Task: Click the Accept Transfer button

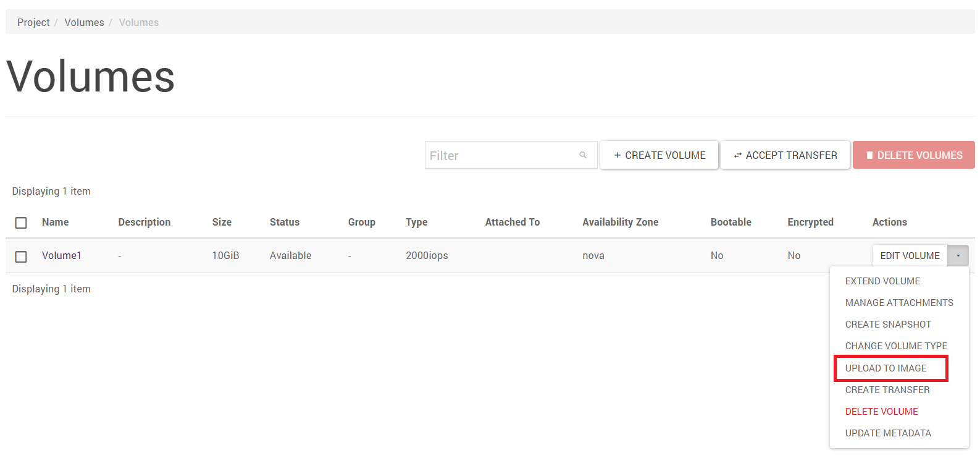Action: tap(785, 155)
